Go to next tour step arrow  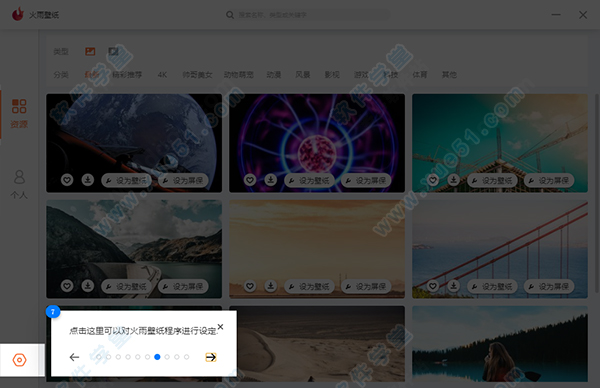click(x=211, y=357)
